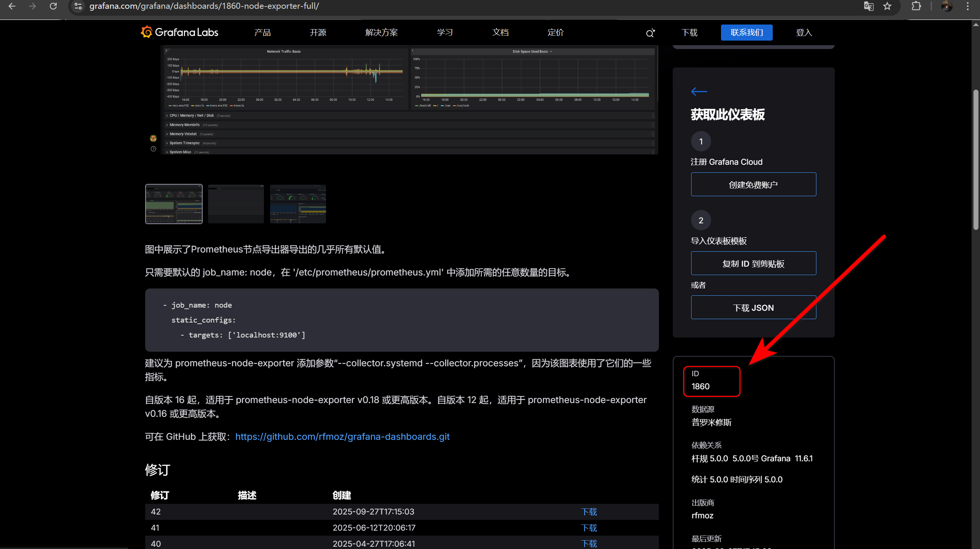Click the address bar URL
This screenshot has width=980, height=549.
(x=204, y=6)
